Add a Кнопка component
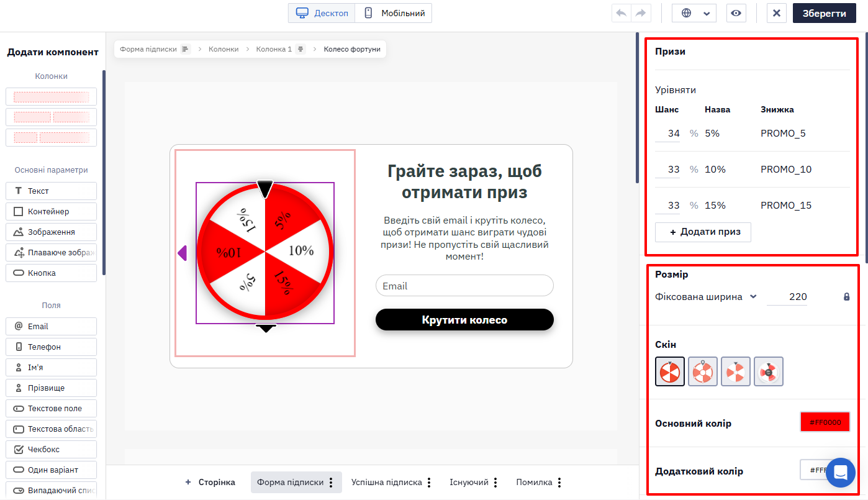This screenshot has height=500, width=868. [52, 273]
